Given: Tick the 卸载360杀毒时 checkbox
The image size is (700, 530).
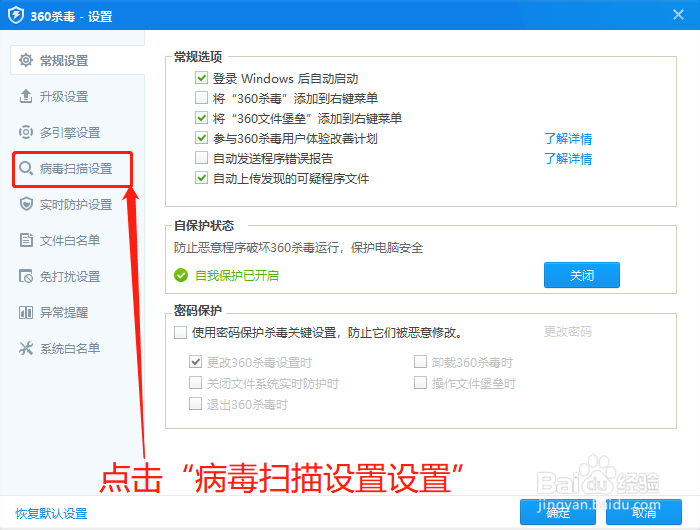Looking at the screenshot, I should tap(420, 362).
